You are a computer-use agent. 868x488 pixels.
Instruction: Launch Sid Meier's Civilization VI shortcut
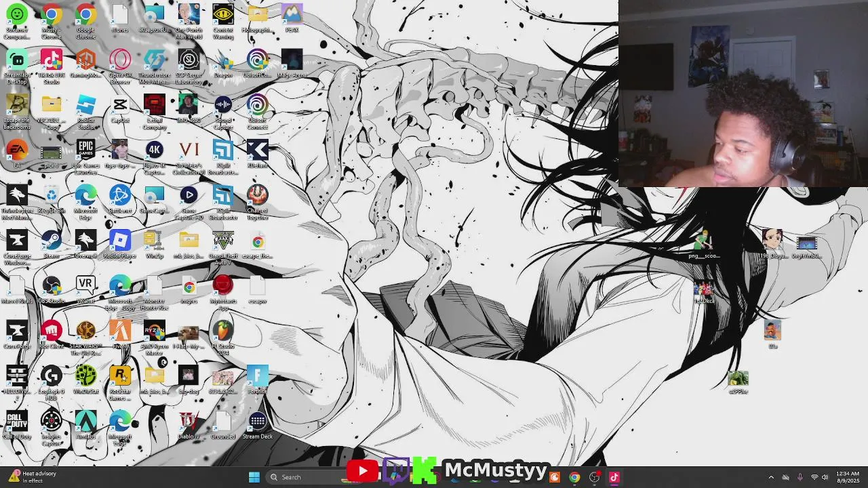tap(189, 157)
